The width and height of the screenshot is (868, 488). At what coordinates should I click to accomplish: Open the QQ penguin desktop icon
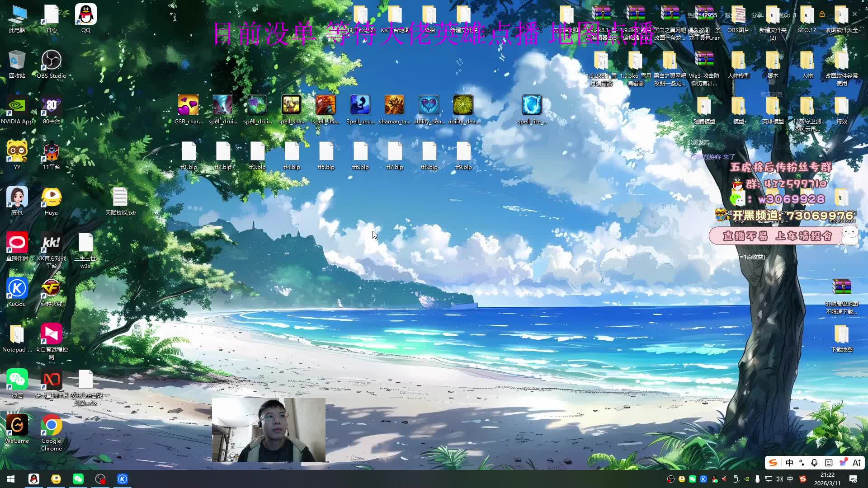tap(85, 15)
